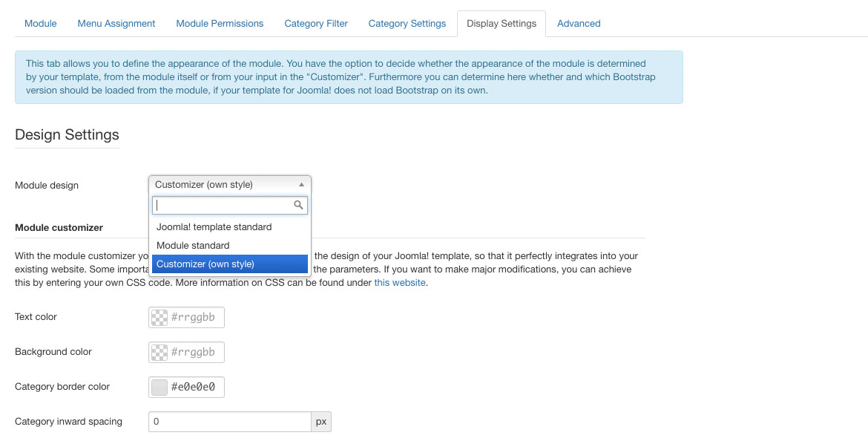Switch to Category Settings tab
This screenshot has height=441, width=868.
407,24
